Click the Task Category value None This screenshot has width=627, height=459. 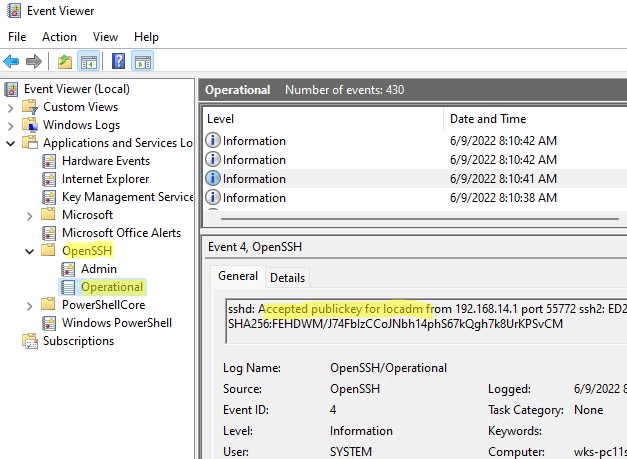pyautogui.click(x=589, y=410)
